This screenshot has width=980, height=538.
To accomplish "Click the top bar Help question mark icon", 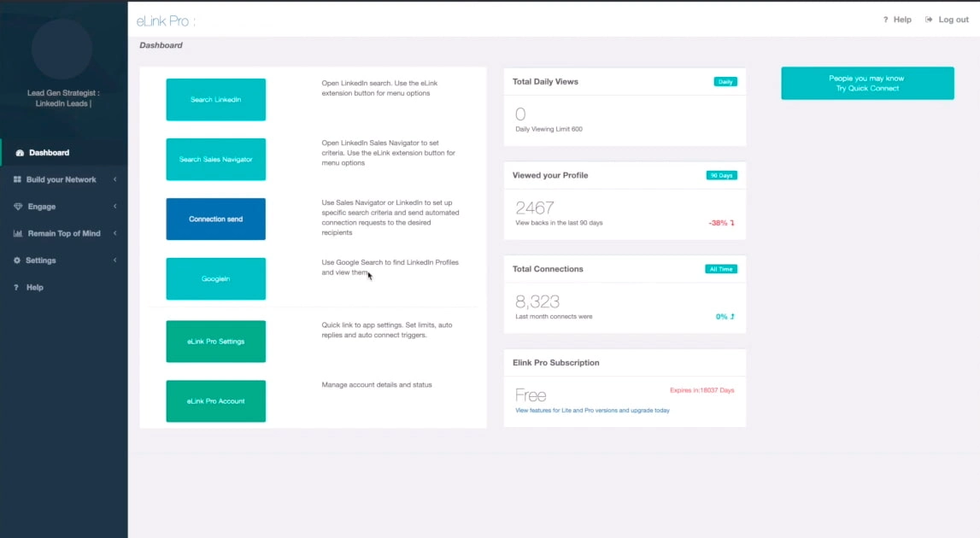I will [x=886, y=20].
